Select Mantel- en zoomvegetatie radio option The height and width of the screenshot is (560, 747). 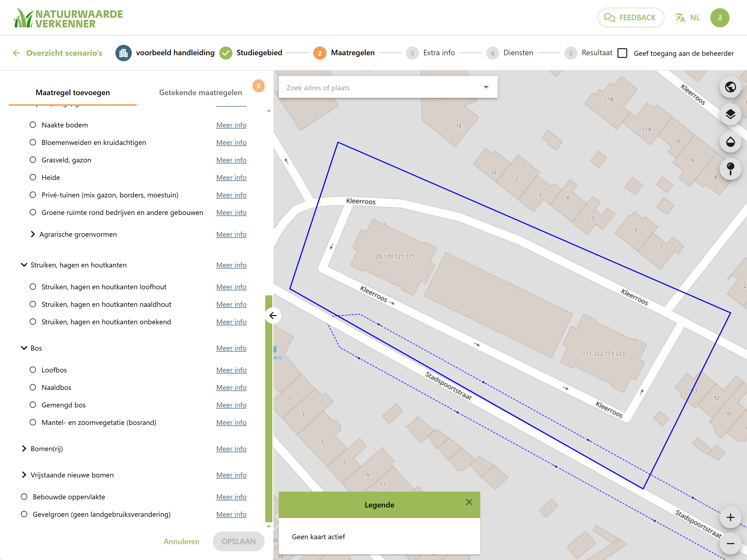point(33,422)
